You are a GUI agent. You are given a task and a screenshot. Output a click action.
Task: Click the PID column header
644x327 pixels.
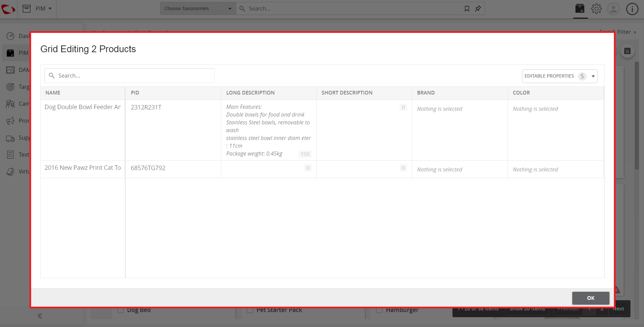[173, 93]
